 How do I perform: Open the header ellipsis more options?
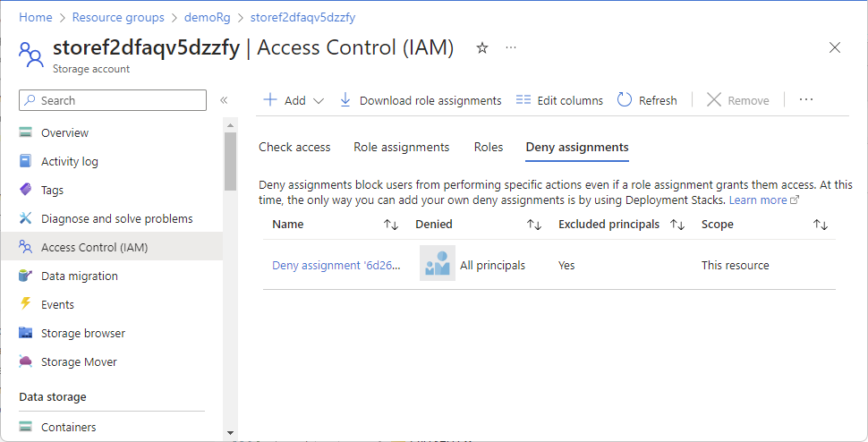coord(511,48)
